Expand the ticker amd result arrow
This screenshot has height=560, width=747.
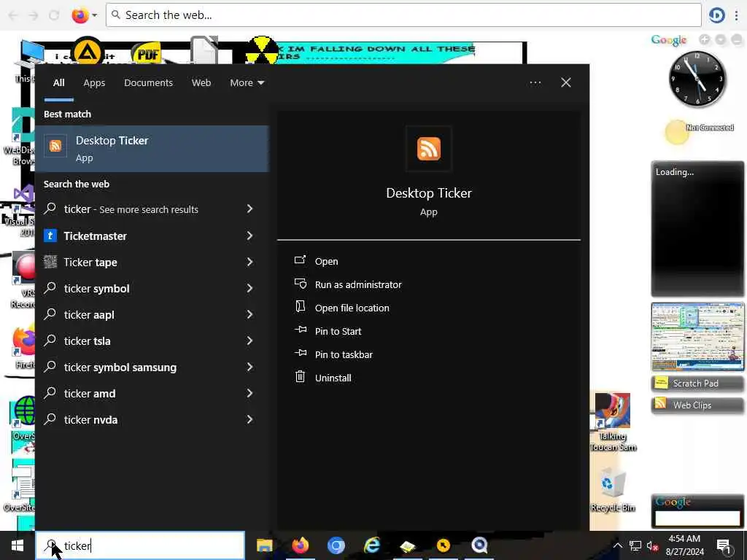(x=249, y=393)
